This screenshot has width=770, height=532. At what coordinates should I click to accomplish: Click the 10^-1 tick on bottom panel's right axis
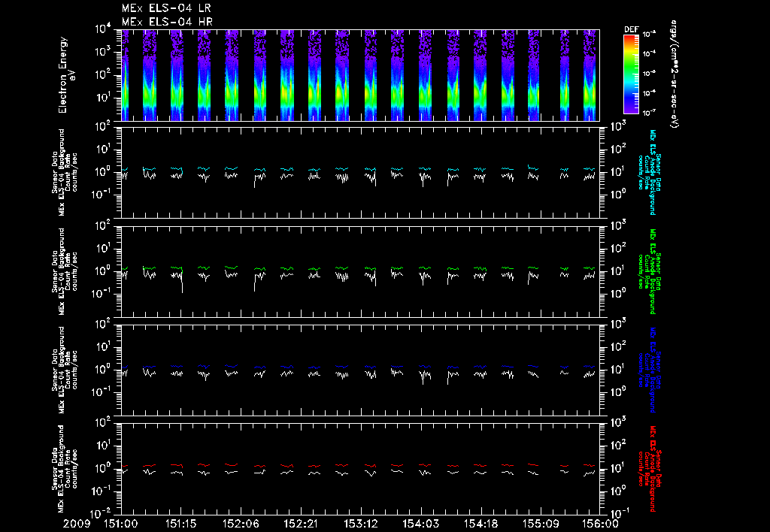(620, 513)
